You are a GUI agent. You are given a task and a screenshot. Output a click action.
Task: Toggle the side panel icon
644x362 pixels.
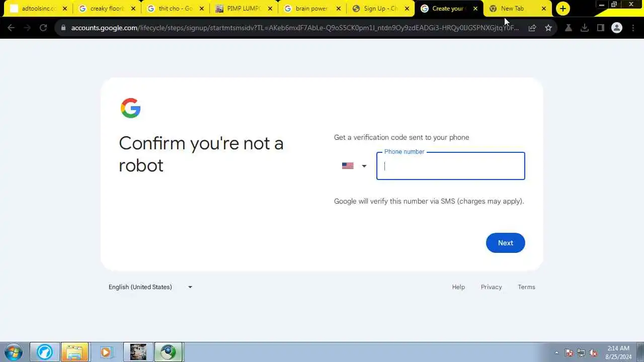click(x=600, y=28)
